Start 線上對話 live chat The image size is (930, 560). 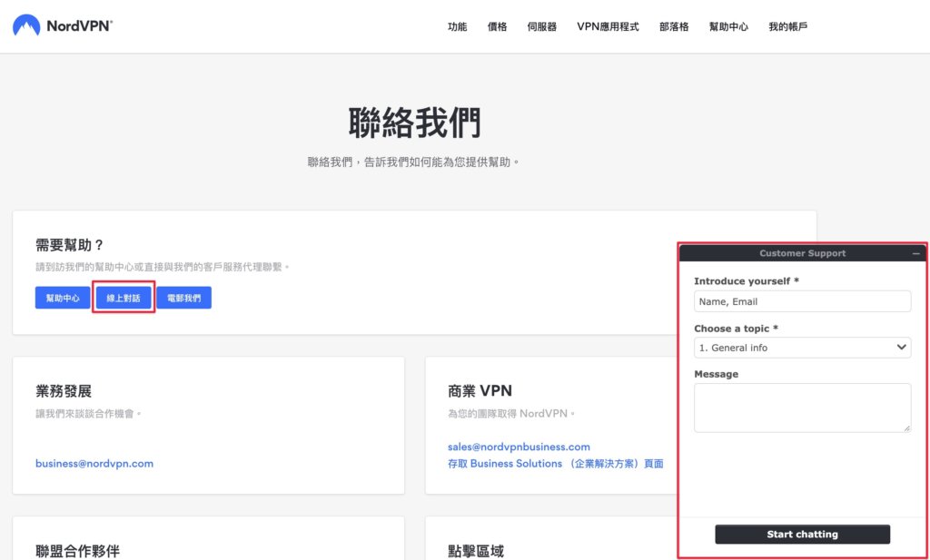tap(124, 298)
